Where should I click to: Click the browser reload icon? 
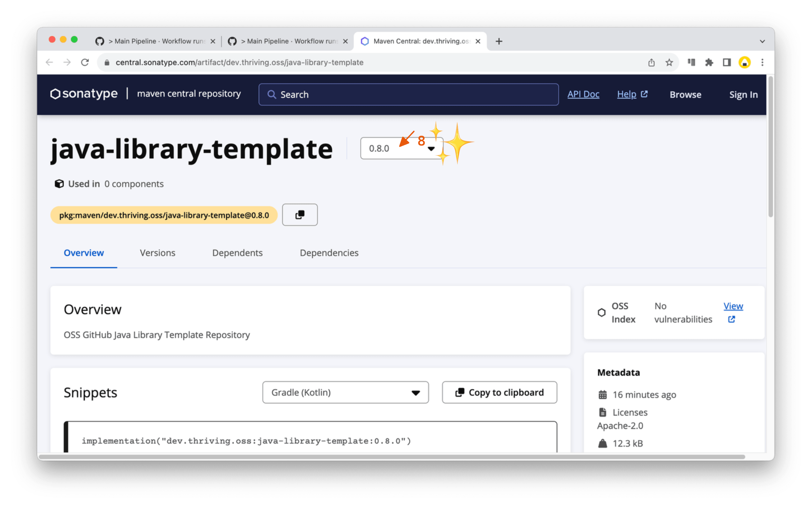(85, 62)
